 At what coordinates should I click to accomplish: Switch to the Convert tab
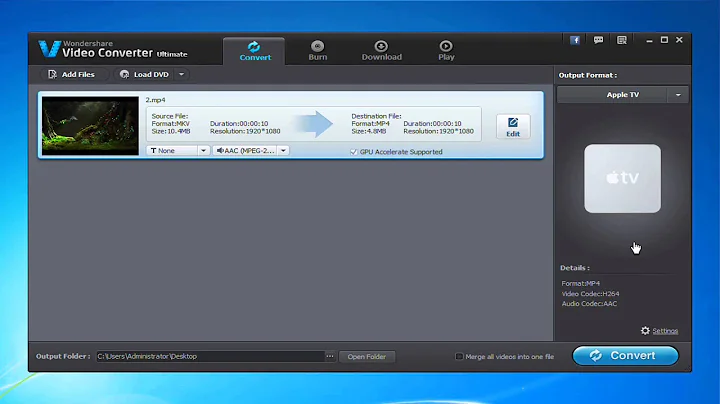(x=254, y=51)
